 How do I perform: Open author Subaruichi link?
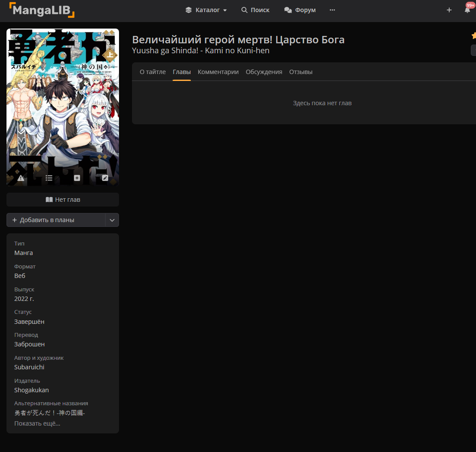point(29,367)
